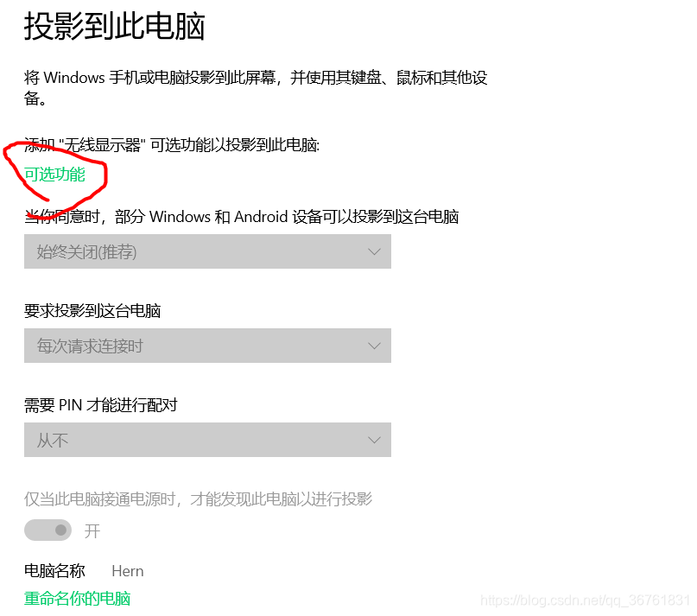The width and height of the screenshot is (697, 616).
Task: Open 重命名你的电脑 link
Action: (x=78, y=599)
